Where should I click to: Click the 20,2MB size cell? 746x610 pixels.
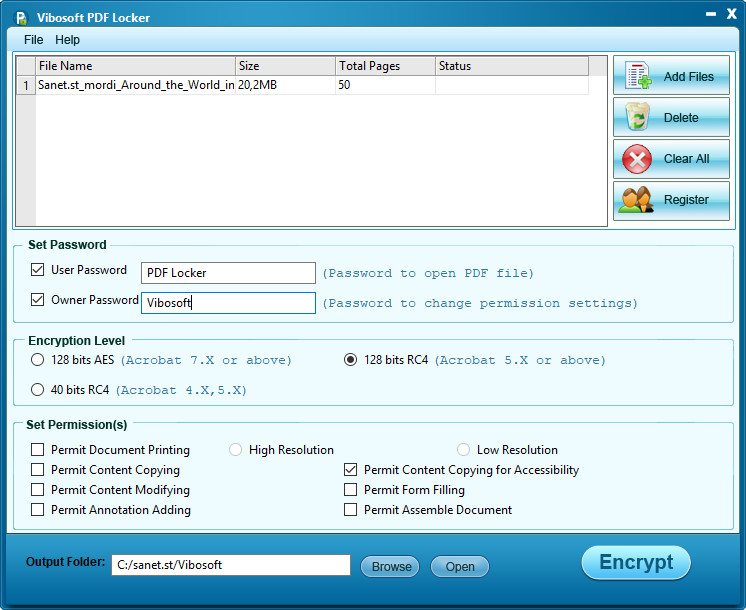pos(285,85)
